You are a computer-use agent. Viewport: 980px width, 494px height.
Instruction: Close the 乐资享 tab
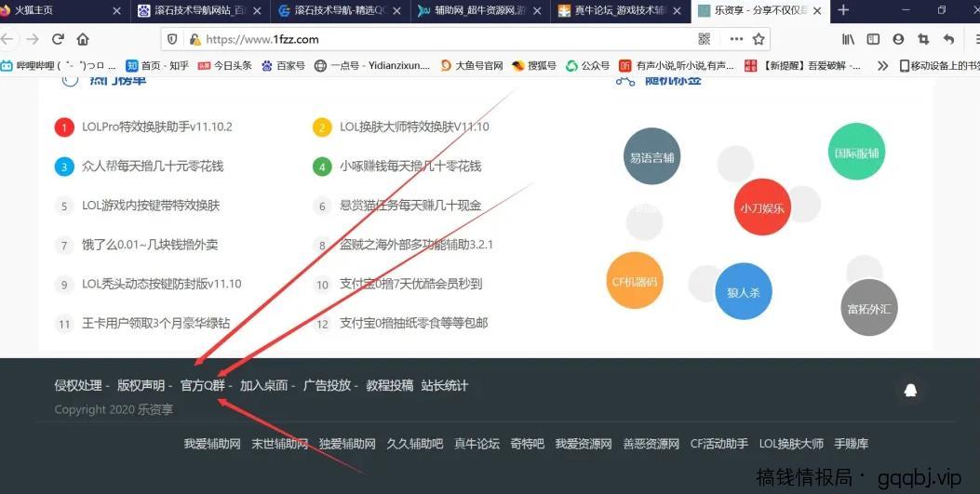817,10
